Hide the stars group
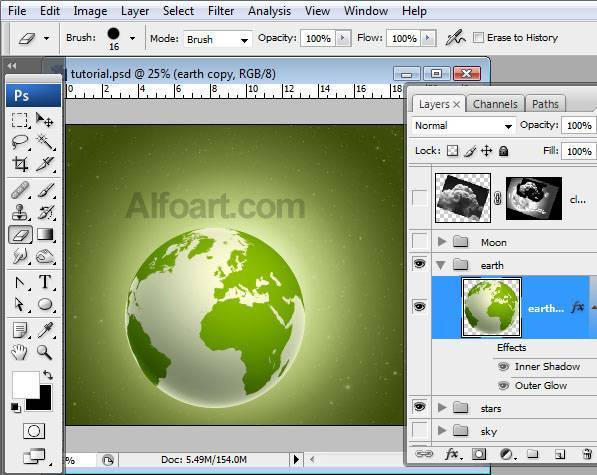This screenshot has height=475, width=597. point(420,407)
